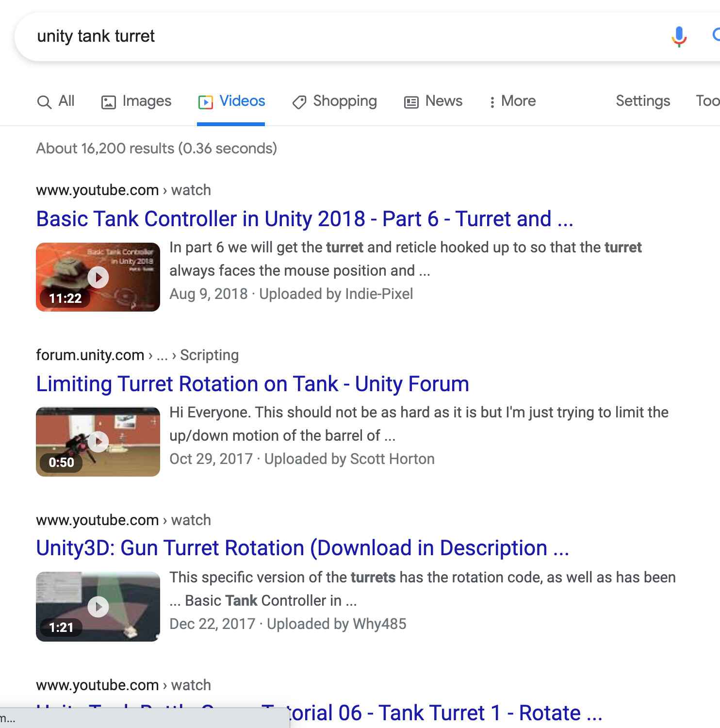Open the More options menu
Image resolution: width=720 pixels, height=728 pixels.
512,101
